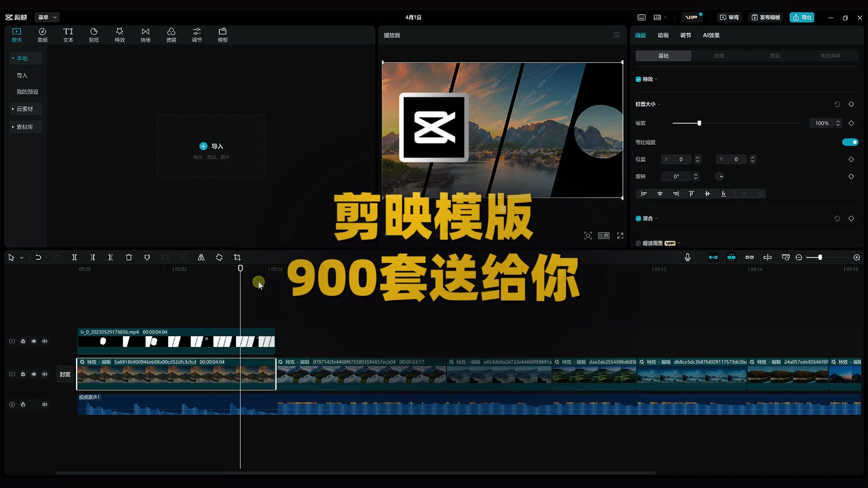Hide the main video track with eye icon
Viewport: 868px width, 488px height.
coord(34,374)
